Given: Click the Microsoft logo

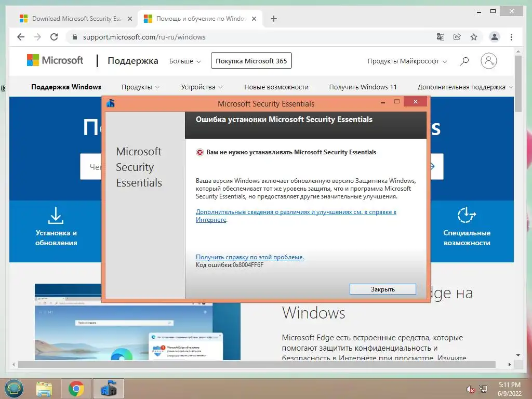Looking at the screenshot, I should 55,60.
